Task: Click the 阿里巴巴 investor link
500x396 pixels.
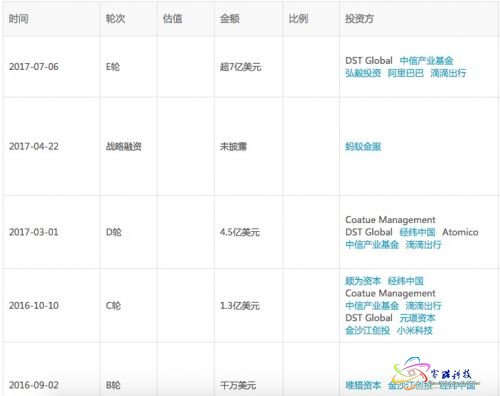Action: click(406, 73)
